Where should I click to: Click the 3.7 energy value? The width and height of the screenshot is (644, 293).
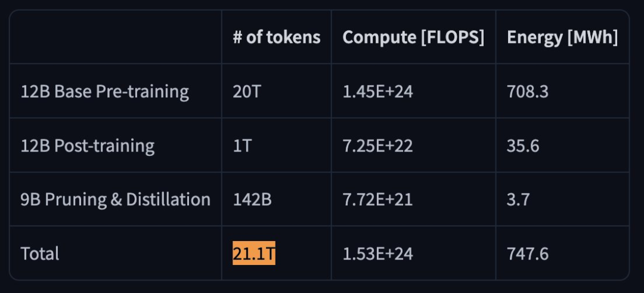tap(518, 199)
